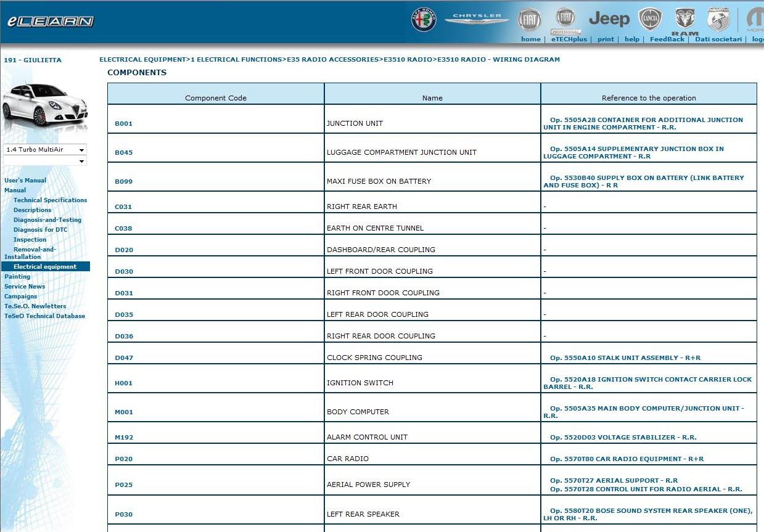
Task: Open TeSeO Technical Database in sidebar
Action: [x=45, y=316]
